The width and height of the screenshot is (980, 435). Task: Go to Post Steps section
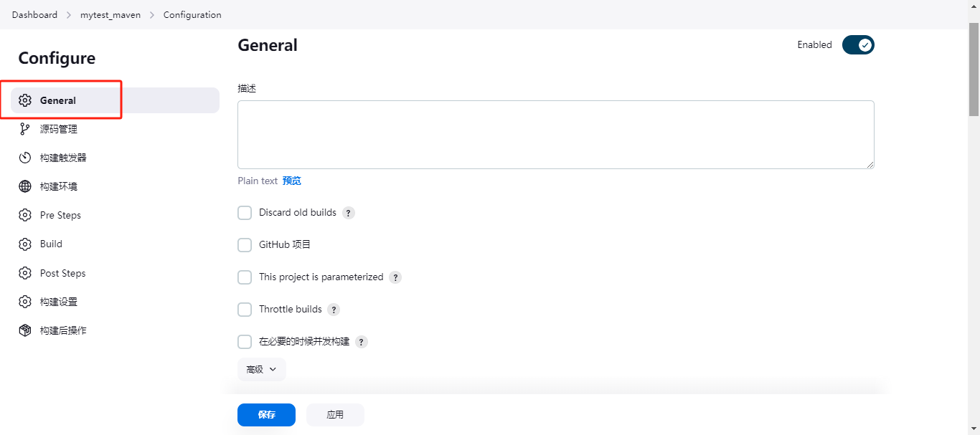tap(62, 273)
